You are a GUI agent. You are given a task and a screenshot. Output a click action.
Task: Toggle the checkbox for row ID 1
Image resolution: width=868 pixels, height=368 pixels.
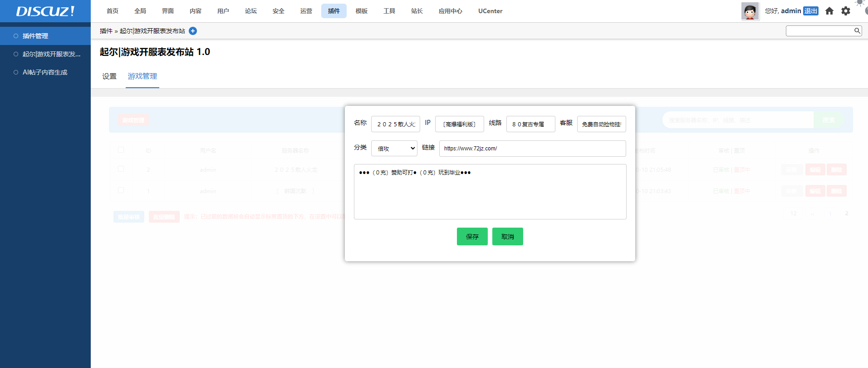[x=121, y=190]
